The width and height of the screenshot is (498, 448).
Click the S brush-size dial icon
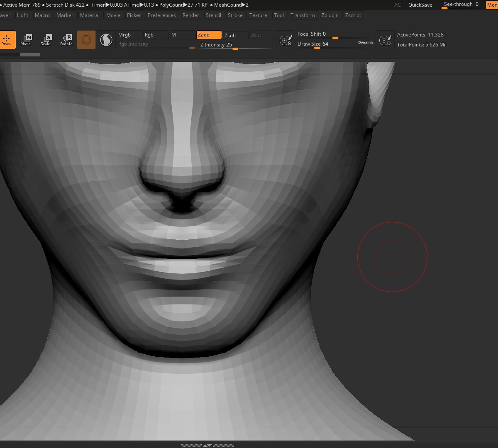tap(286, 40)
